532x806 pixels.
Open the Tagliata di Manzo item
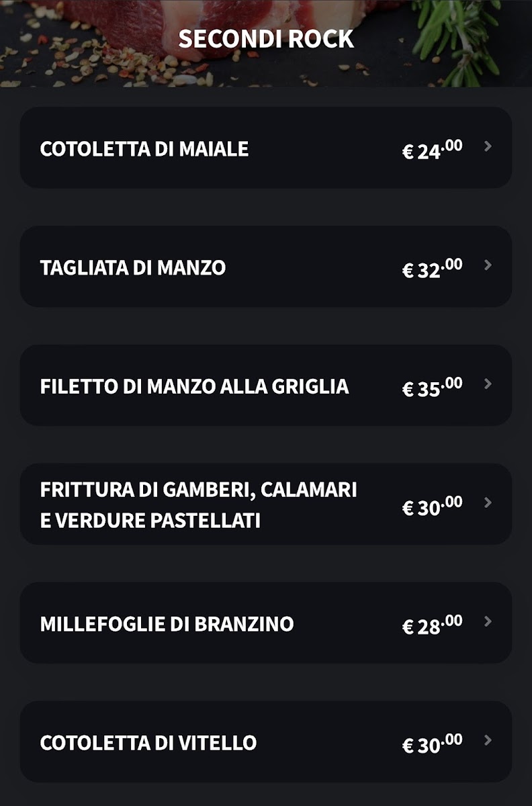point(133,267)
